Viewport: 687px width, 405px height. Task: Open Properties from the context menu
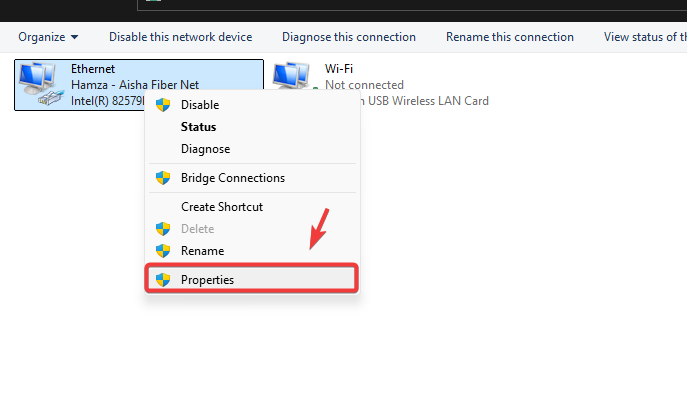coord(207,280)
